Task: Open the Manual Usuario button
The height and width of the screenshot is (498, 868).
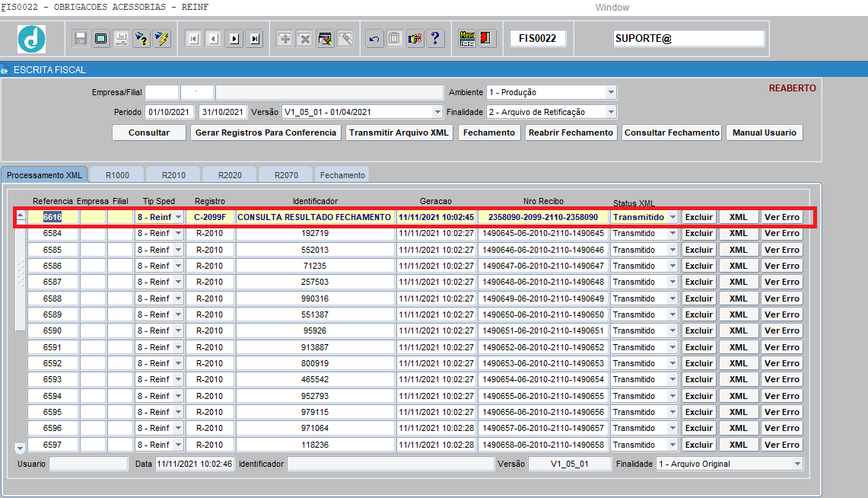Action: pyautogui.click(x=765, y=133)
